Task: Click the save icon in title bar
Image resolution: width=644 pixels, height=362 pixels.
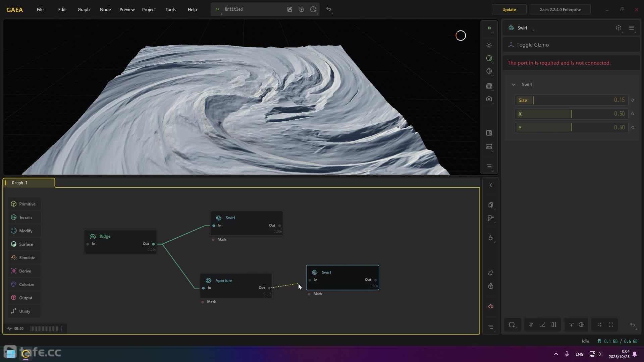Action: coord(290,9)
